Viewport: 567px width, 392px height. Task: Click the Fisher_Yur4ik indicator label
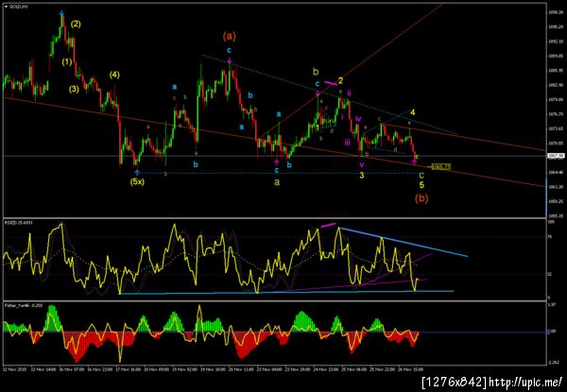pos(24,305)
